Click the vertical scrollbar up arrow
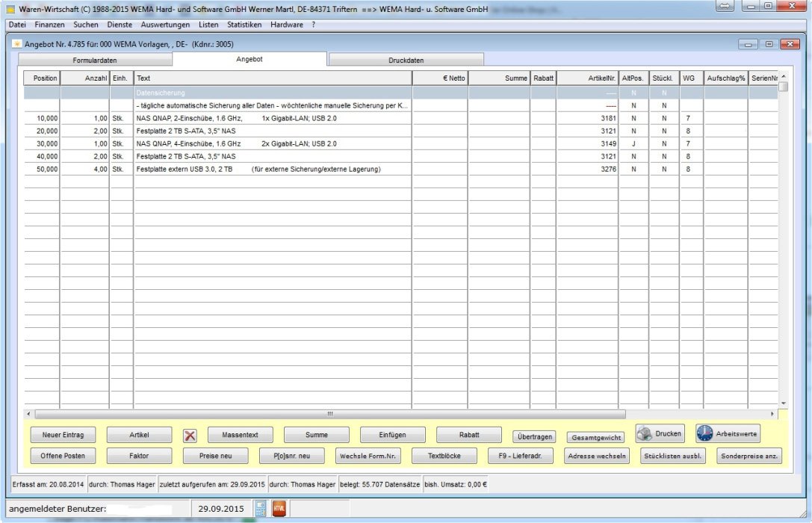 783,76
